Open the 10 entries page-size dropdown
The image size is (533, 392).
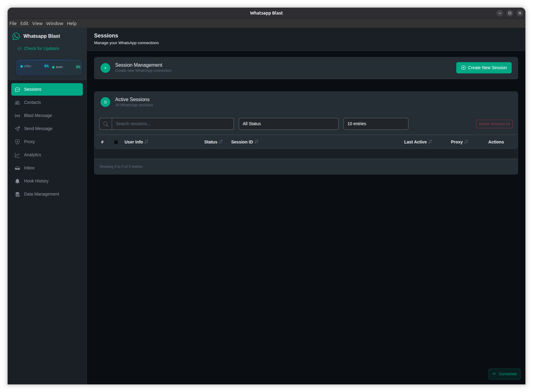376,124
